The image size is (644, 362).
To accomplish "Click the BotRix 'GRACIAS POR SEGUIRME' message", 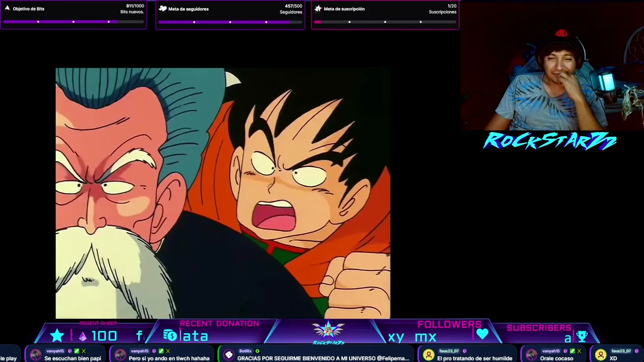I will click(x=324, y=358).
